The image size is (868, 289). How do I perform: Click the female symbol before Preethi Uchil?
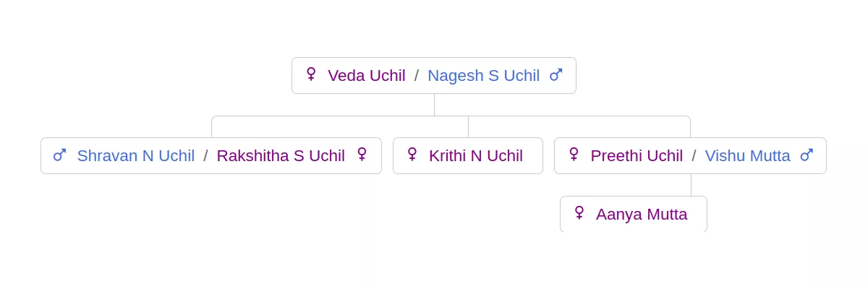574,155
